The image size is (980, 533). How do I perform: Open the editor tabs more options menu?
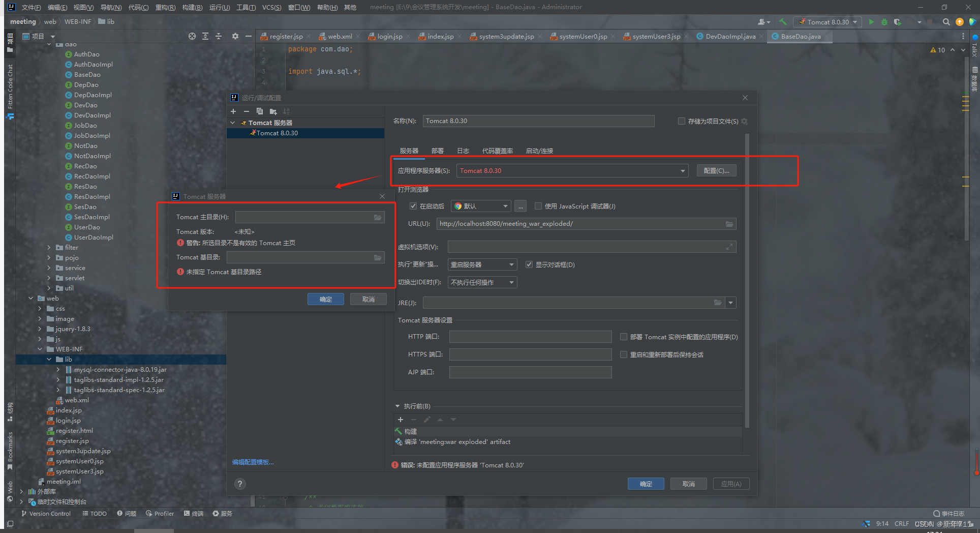click(963, 36)
